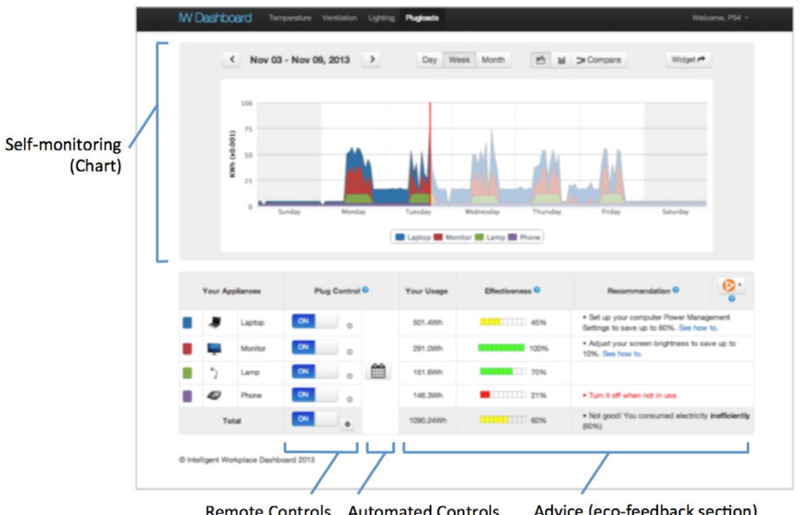Click the Compare button
812x515 pixels.
[x=598, y=60]
